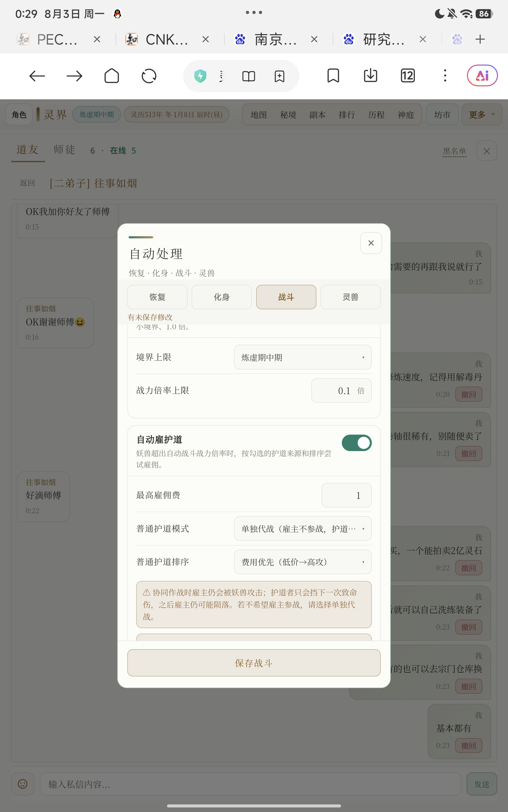This screenshot has height=812, width=508.
Task: Reload the page with refresh icon
Action: pos(149,76)
